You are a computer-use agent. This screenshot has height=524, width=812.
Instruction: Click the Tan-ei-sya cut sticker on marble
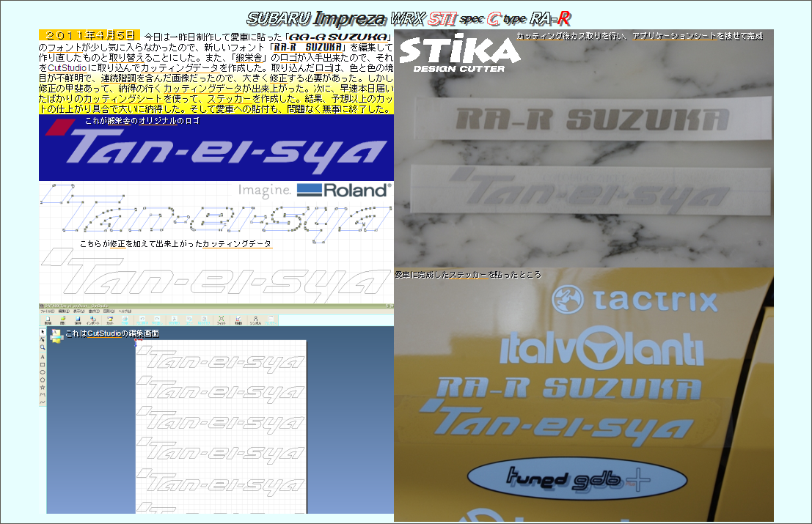tap(590, 191)
